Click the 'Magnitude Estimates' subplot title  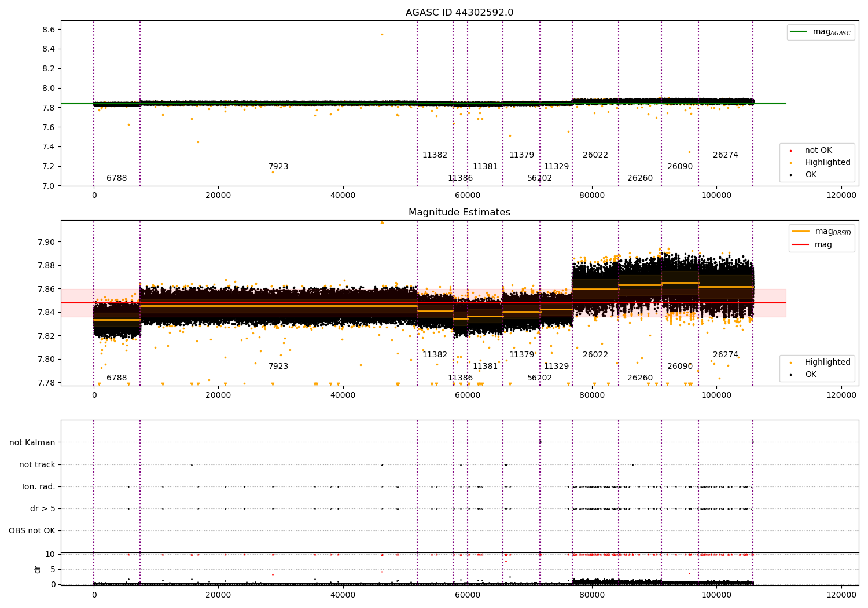click(x=459, y=213)
